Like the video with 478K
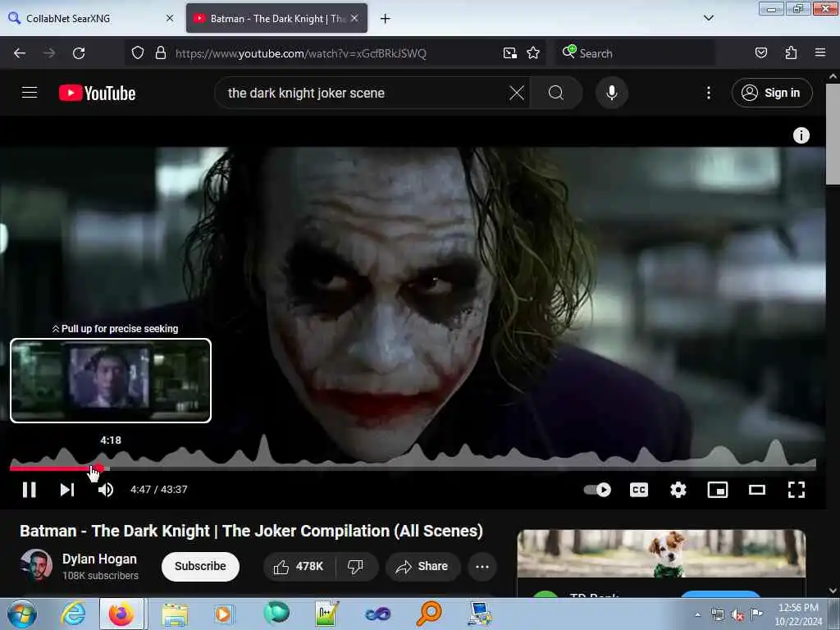This screenshot has height=630, width=840. pos(299,566)
